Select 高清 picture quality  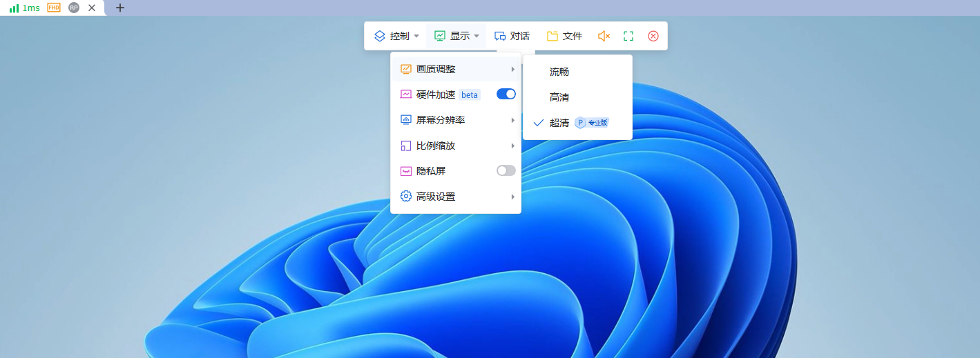coord(577,97)
